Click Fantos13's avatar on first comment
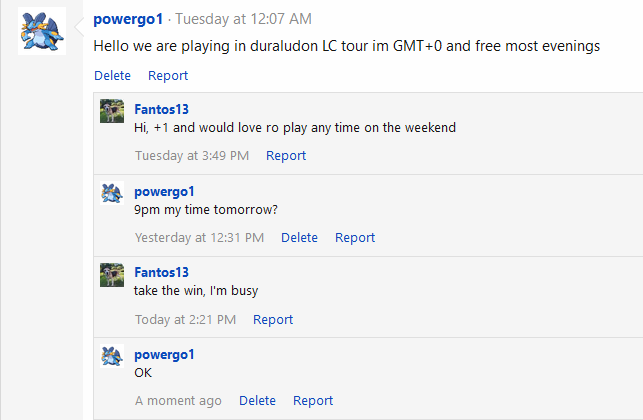The image size is (643, 420). (x=112, y=111)
